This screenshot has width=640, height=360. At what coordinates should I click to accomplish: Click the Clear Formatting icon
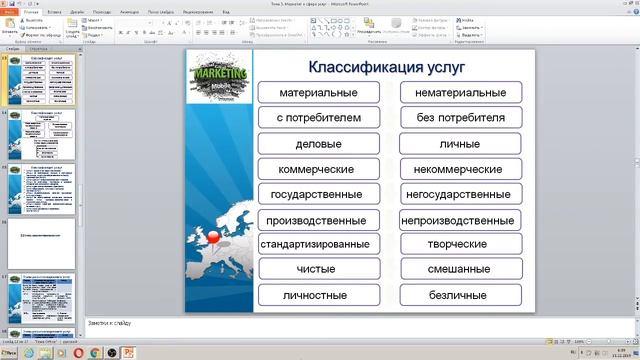click(187, 23)
